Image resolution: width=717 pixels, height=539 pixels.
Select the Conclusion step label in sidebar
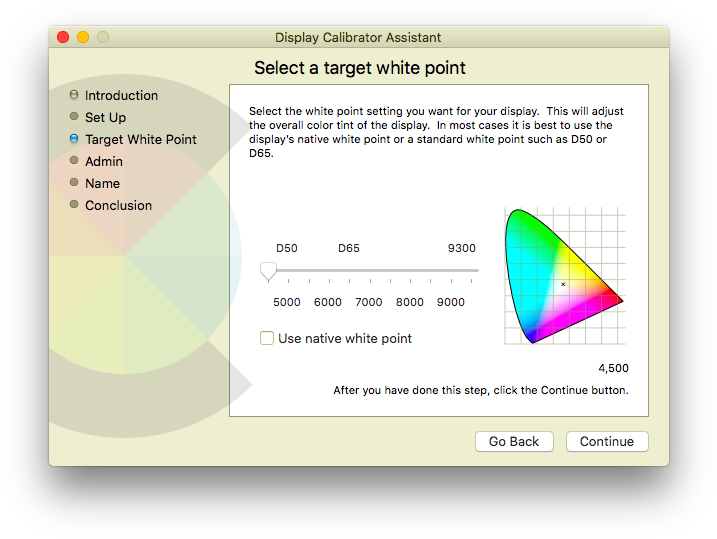point(118,205)
